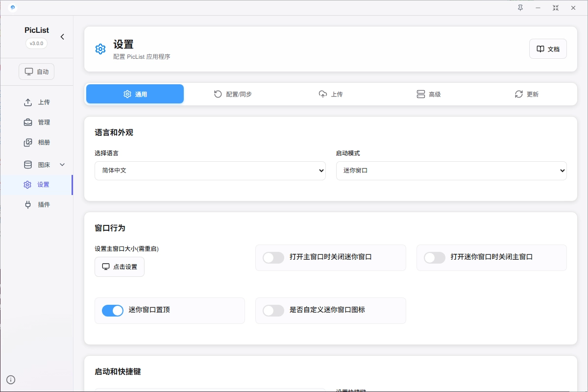The height and width of the screenshot is (392, 588).
Task: Switch to the 通用 general tab
Action: coord(135,94)
